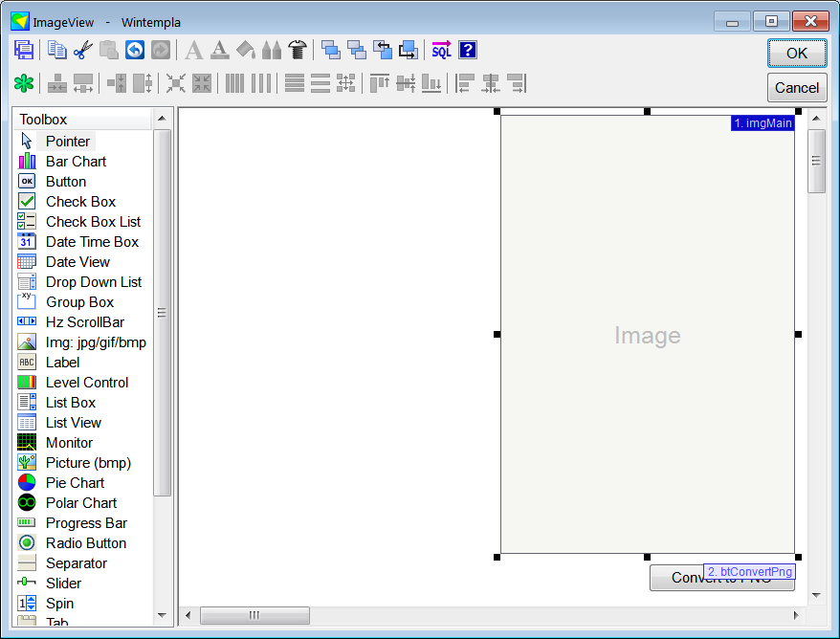Click the canvas vertical scroll down arrow

(x=816, y=595)
